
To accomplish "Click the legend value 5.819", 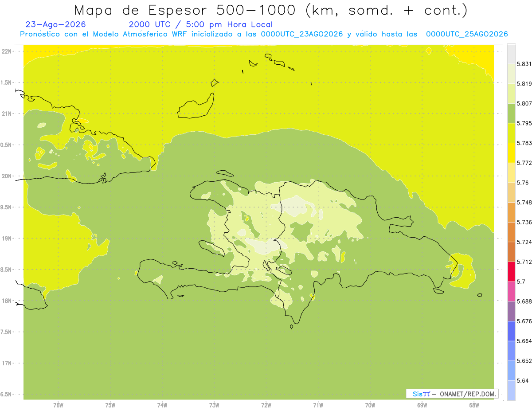I will 524,83.
